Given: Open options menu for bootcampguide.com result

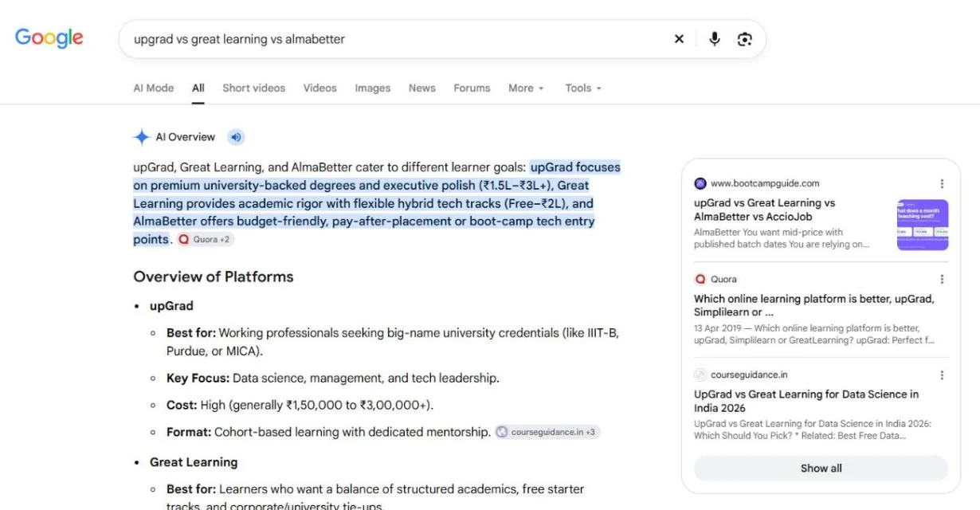Looking at the screenshot, I should pos(942,183).
